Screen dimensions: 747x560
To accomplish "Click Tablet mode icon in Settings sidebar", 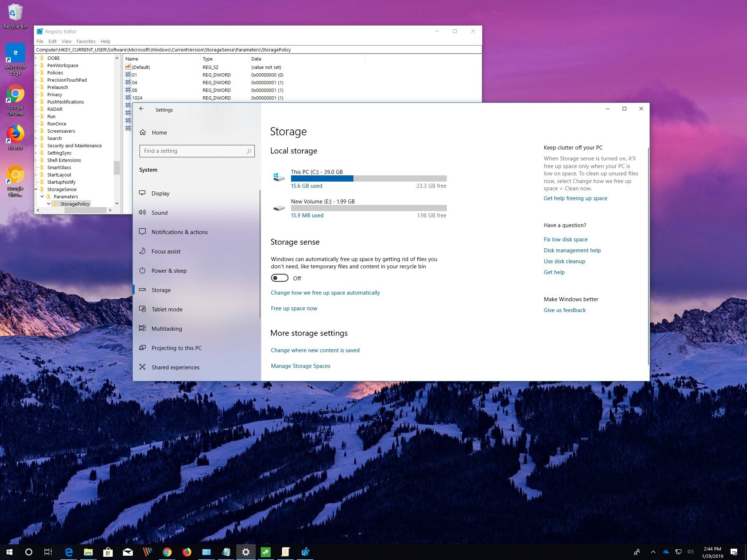I will tap(143, 309).
